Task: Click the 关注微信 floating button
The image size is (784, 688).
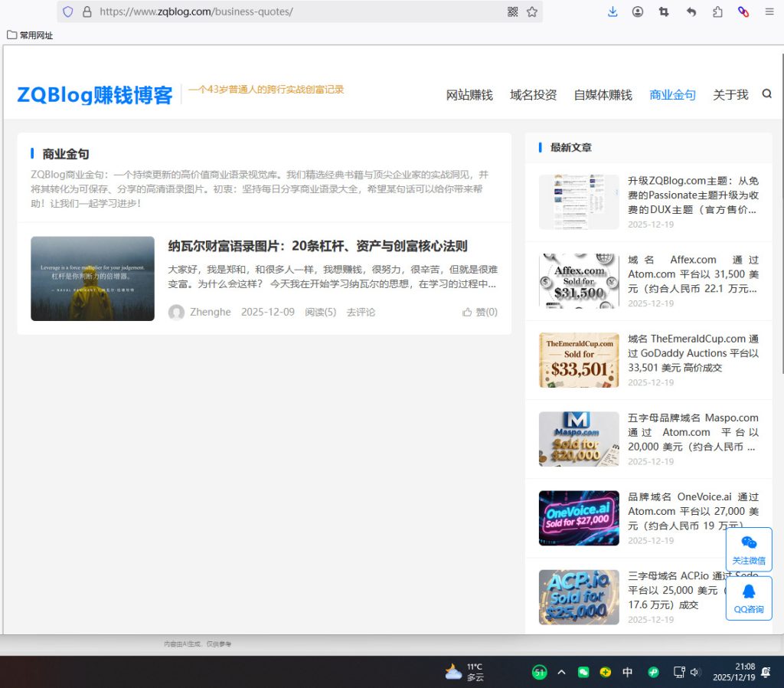Action: [749, 549]
